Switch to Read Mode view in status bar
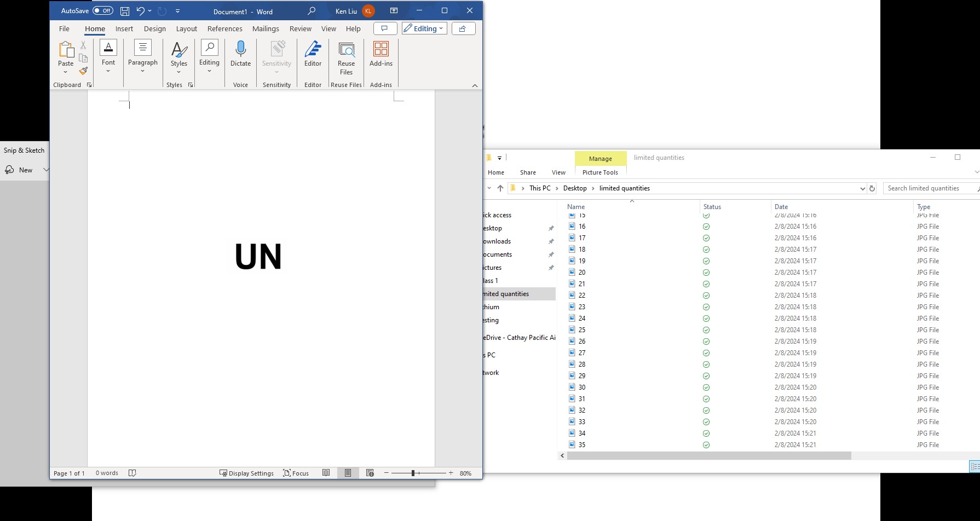 (326, 473)
